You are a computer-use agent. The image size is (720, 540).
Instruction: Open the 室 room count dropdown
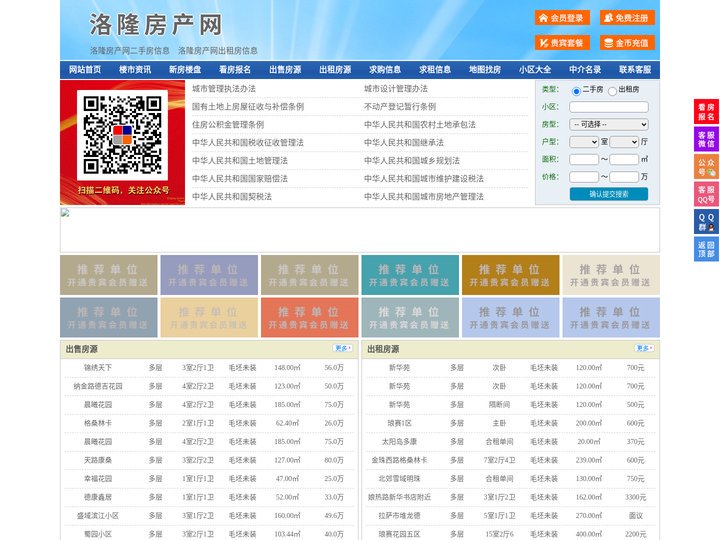tap(584, 142)
